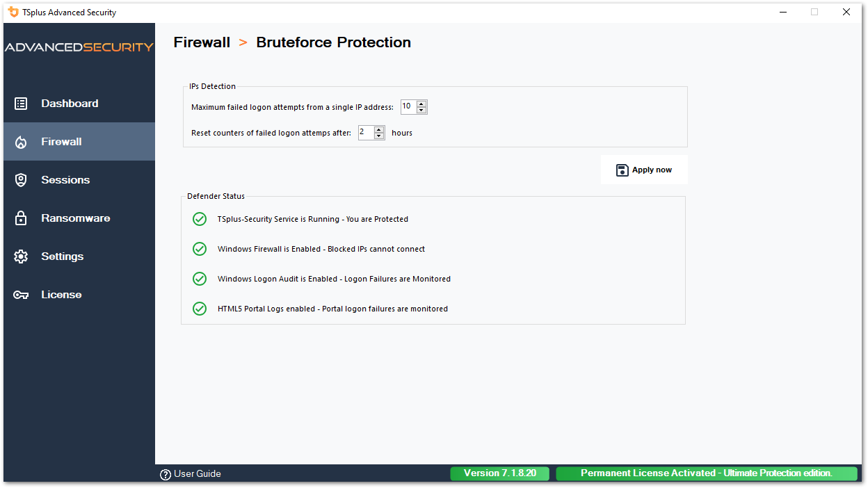Click the reset counters hours field
Image resolution: width=868 pixels, height=488 pixels.
[x=367, y=133]
